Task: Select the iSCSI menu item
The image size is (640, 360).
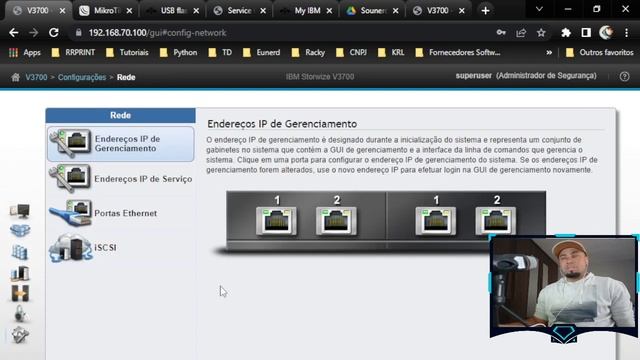Action: pyautogui.click(x=121, y=247)
